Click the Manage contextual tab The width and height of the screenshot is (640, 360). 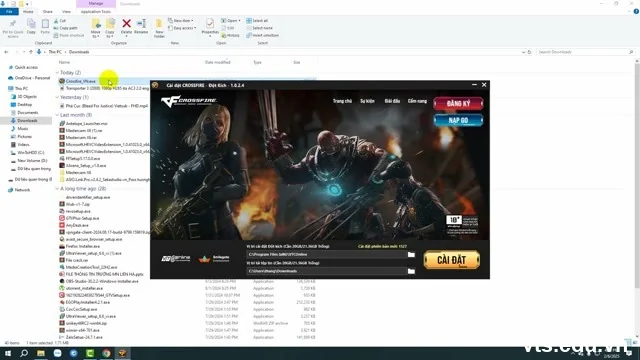(96, 4)
